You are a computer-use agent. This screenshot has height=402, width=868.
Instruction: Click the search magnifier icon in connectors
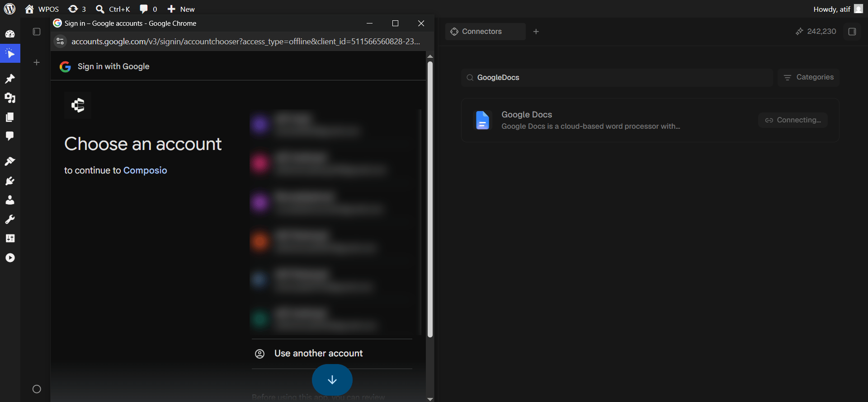pyautogui.click(x=470, y=78)
